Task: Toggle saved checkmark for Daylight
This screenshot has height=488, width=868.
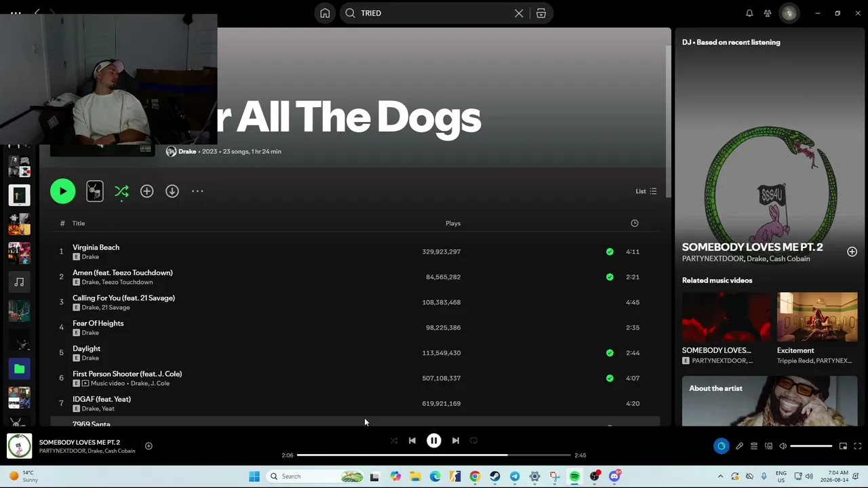Action: [x=610, y=352]
